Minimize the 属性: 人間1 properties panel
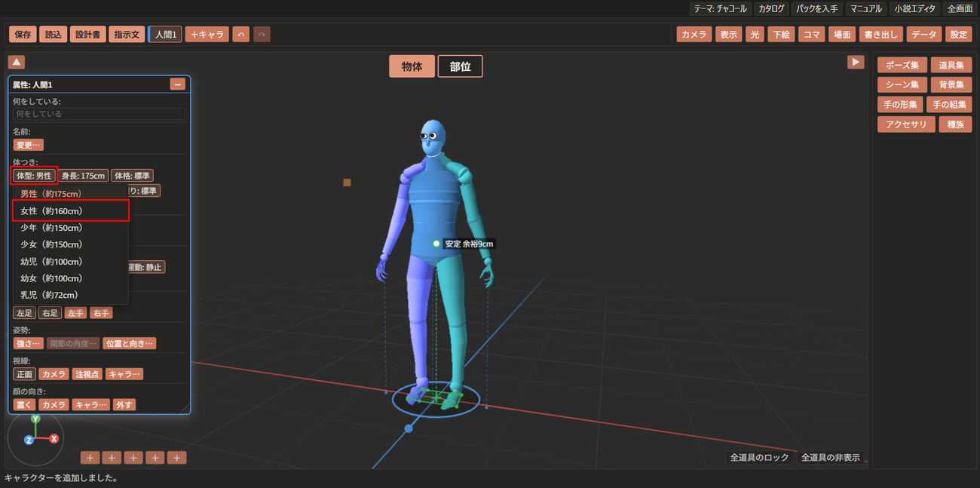The height and width of the screenshot is (488, 980). pyautogui.click(x=178, y=84)
